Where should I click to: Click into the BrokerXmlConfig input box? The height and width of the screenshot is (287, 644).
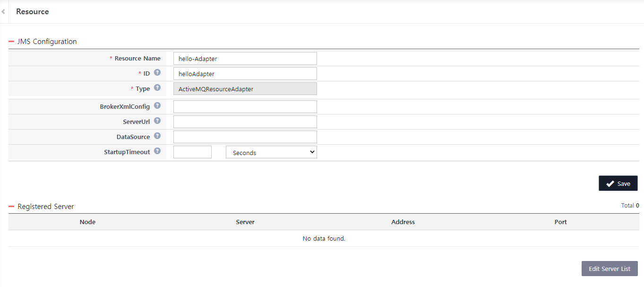click(245, 107)
